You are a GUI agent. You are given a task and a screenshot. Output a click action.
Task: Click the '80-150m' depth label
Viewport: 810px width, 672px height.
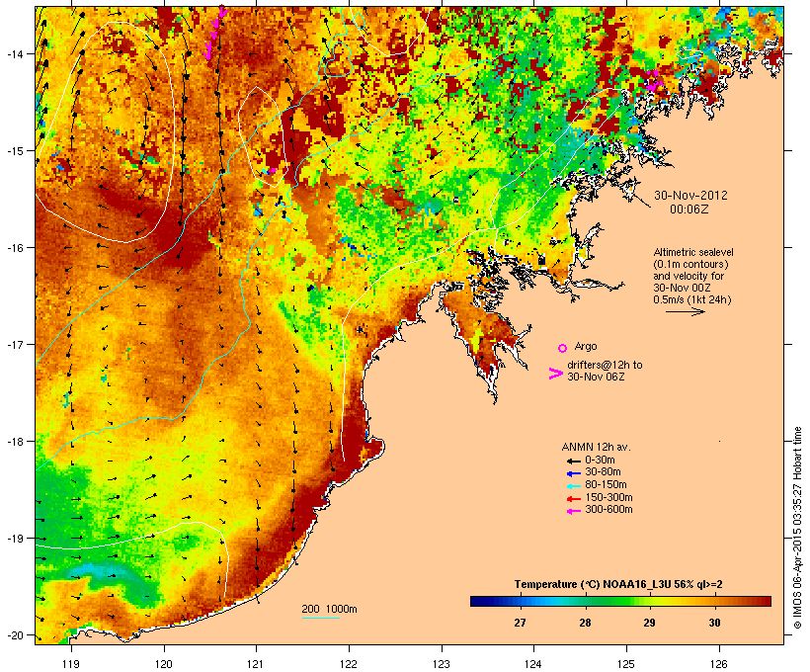click(x=606, y=485)
